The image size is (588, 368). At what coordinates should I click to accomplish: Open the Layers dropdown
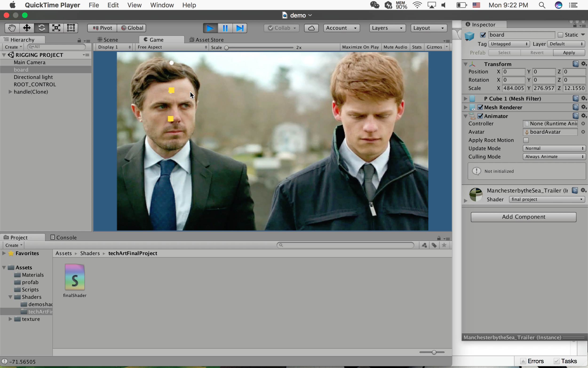point(387,28)
